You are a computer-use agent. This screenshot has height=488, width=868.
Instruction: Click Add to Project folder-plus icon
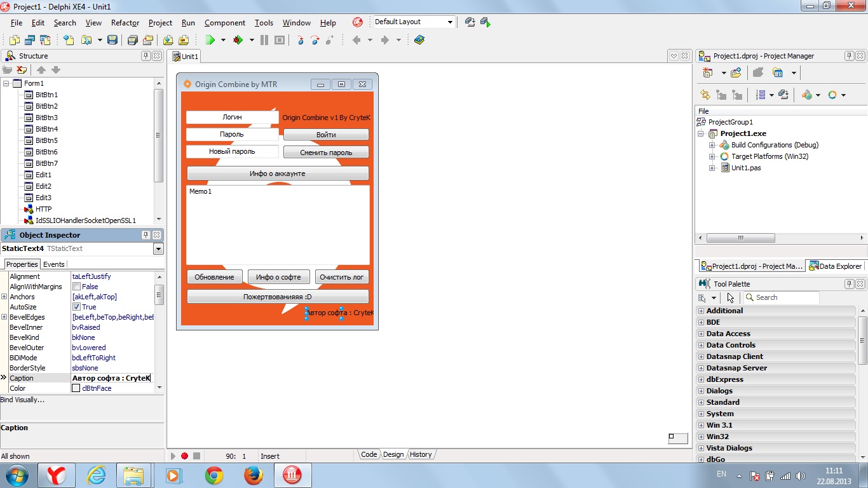[736, 73]
